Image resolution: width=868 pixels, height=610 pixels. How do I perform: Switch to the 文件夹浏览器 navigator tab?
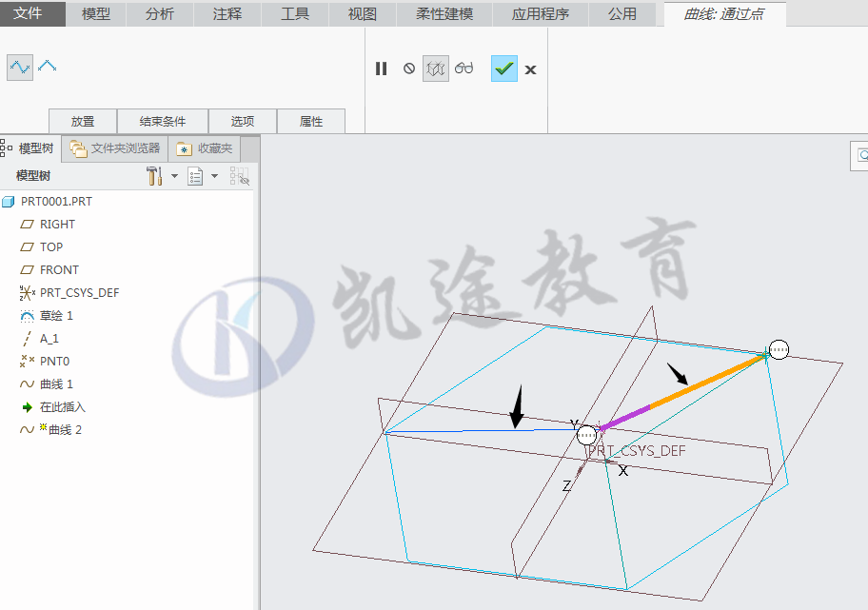coord(115,148)
